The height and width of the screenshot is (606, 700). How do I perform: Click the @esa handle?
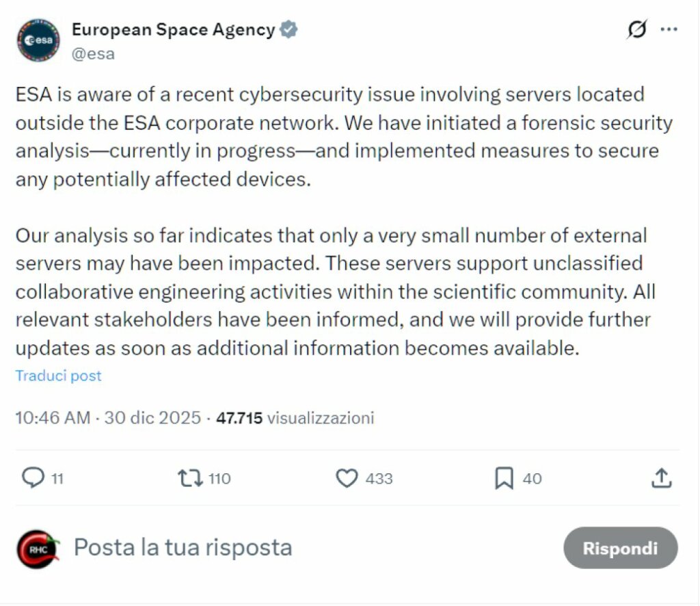[93, 54]
